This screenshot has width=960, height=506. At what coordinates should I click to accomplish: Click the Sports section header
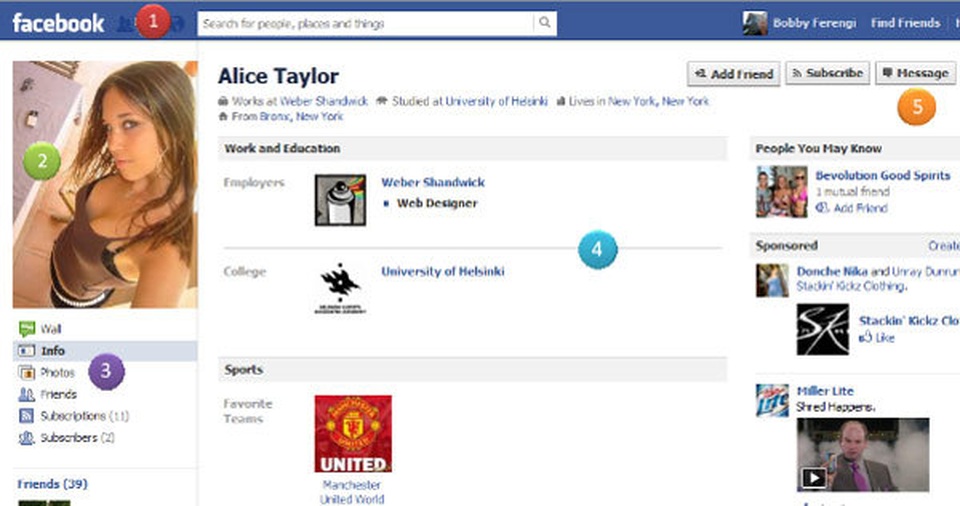(x=472, y=369)
